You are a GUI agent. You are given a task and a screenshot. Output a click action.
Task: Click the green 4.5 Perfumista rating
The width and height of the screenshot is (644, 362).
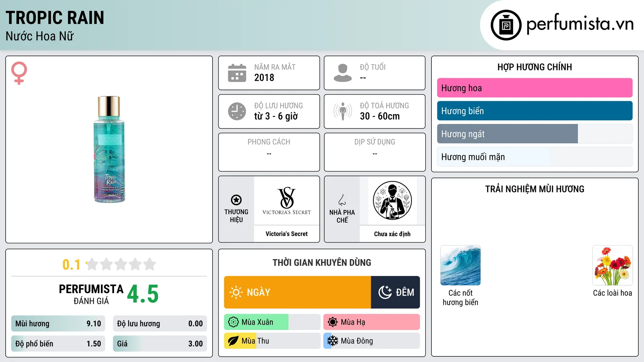click(x=143, y=294)
